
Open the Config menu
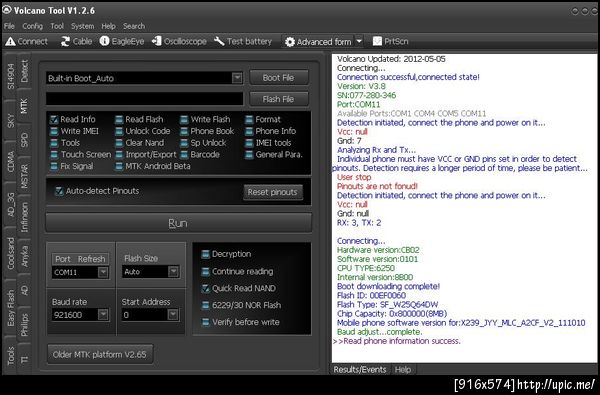33,26
